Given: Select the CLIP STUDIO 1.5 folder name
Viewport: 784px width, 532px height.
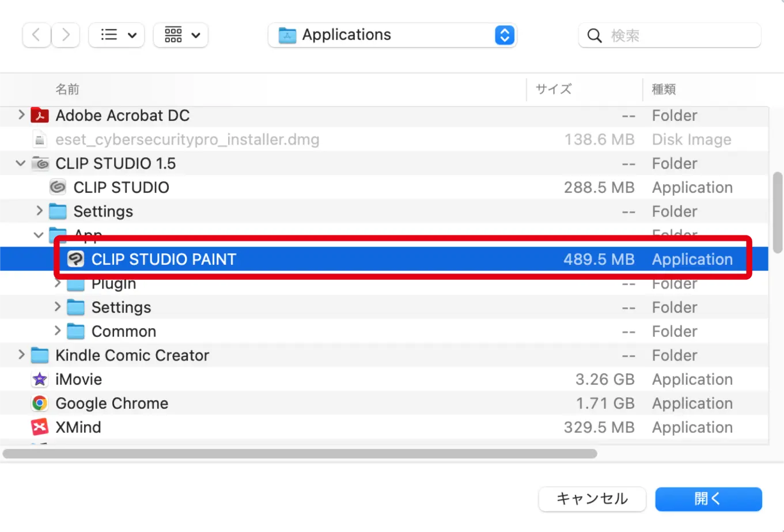Looking at the screenshot, I should [116, 164].
